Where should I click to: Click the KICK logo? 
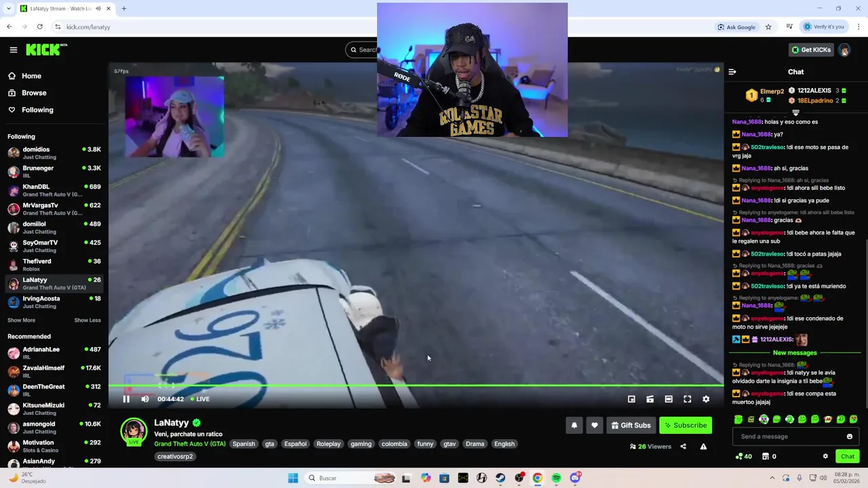pos(46,49)
